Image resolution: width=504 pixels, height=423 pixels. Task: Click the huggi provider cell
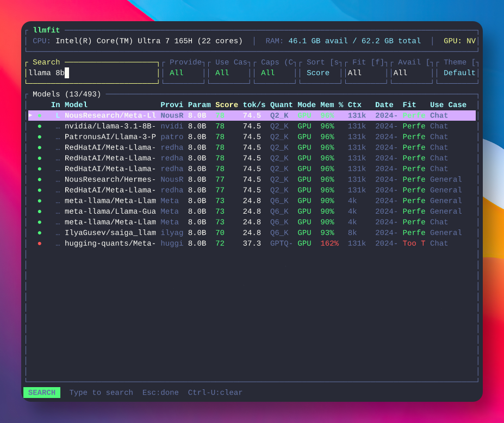tap(172, 244)
